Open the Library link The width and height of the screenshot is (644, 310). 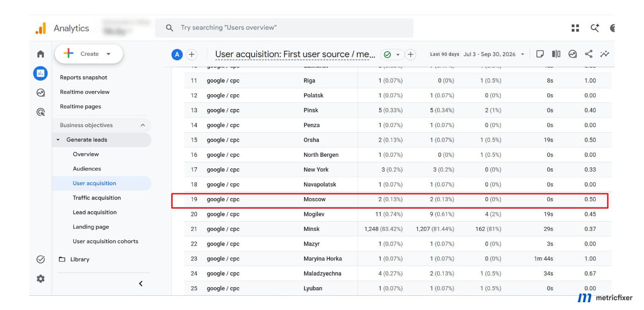click(80, 259)
